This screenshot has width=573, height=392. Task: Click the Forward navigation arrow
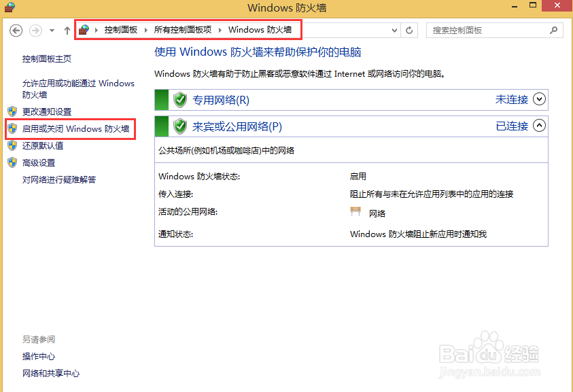(x=35, y=31)
